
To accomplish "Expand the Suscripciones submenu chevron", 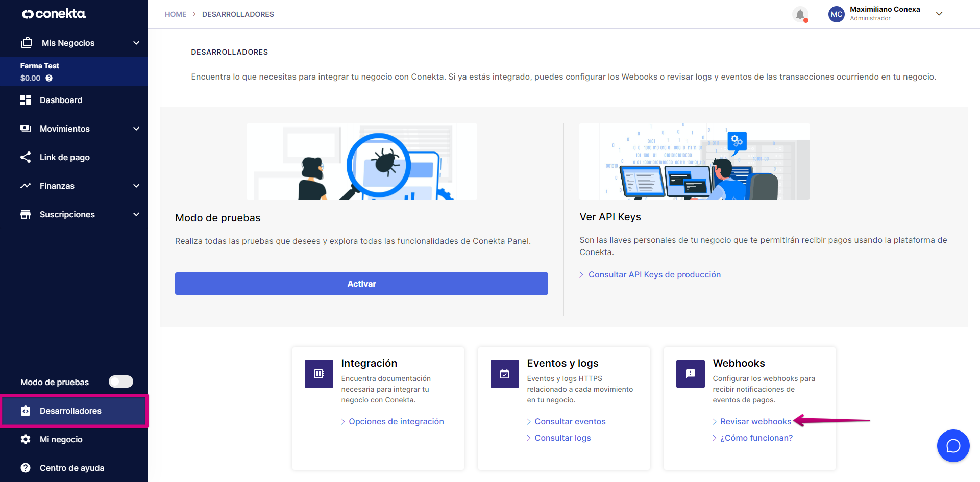I will 136,214.
